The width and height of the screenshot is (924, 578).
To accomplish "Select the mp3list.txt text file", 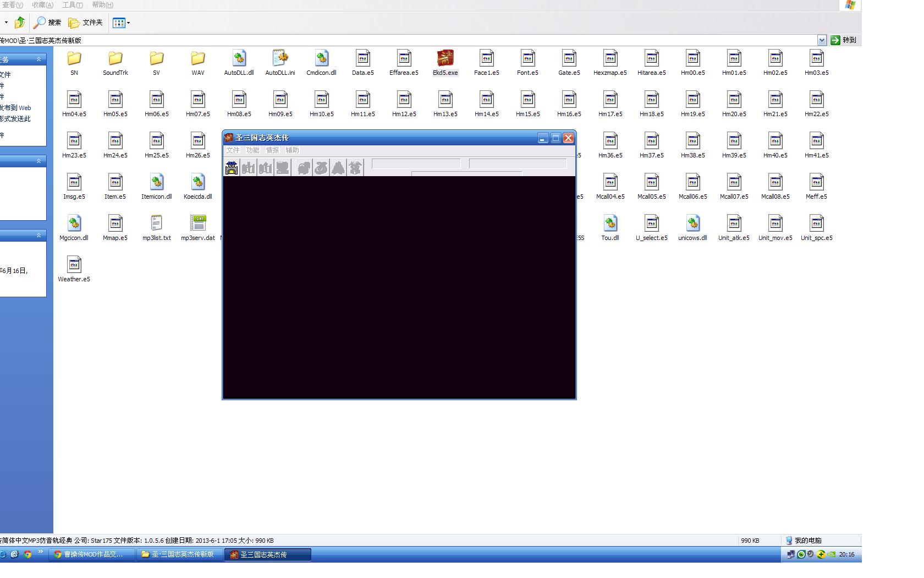I will tap(156, 223).
